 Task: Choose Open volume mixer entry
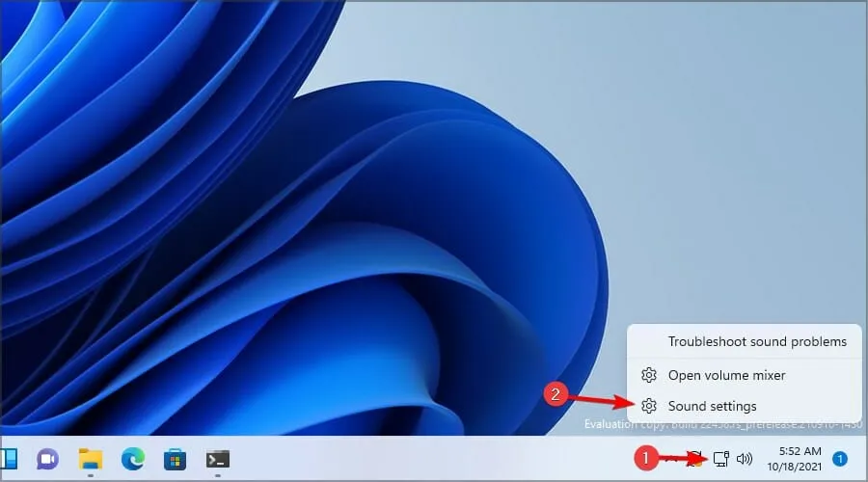pos(726,375)
